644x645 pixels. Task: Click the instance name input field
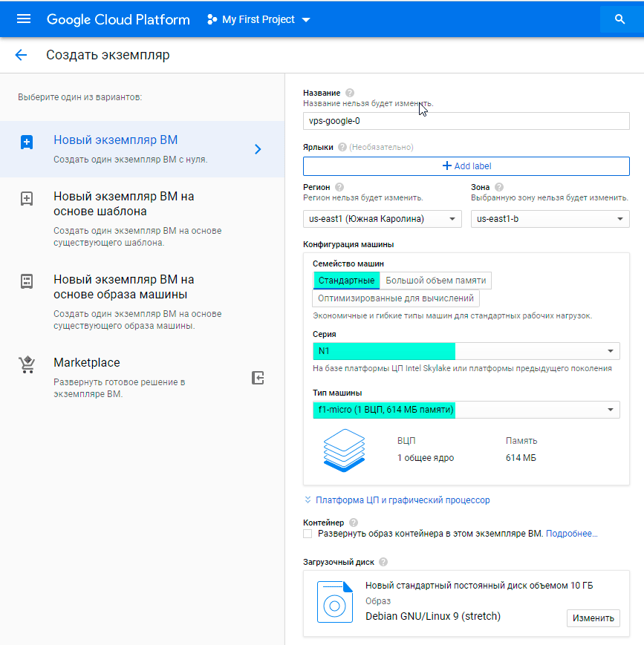click(x=466, y=121)
